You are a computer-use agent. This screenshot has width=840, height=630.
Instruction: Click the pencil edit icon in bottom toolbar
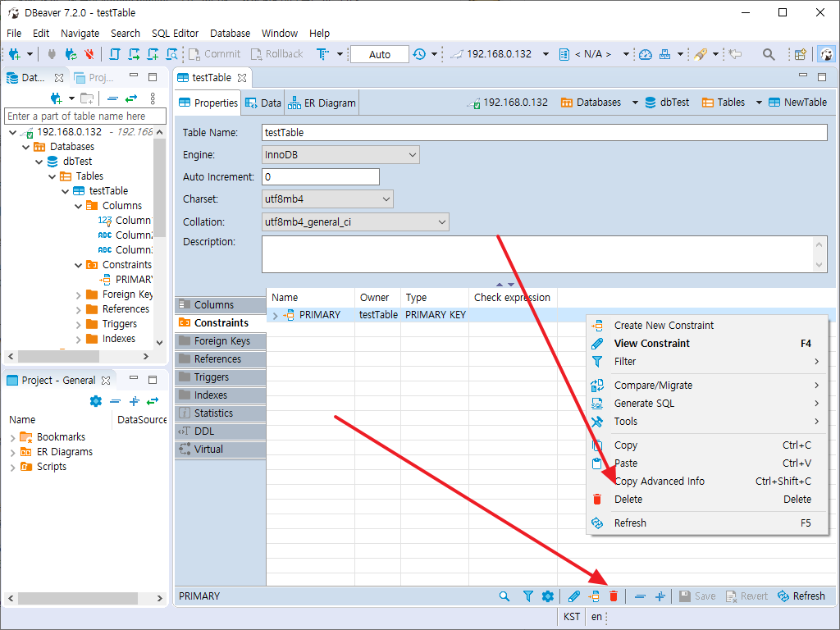(x=573, y=596)
